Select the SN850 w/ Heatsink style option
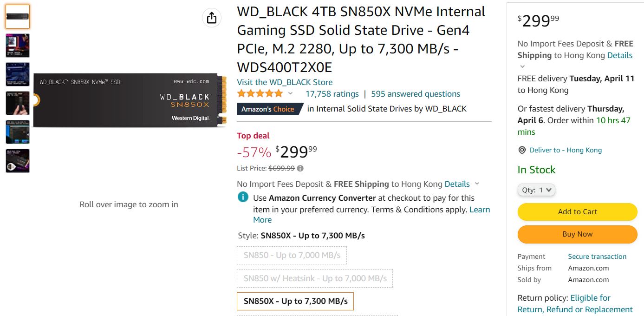Viewport: 644px width, 316px height. click(315, 278)
